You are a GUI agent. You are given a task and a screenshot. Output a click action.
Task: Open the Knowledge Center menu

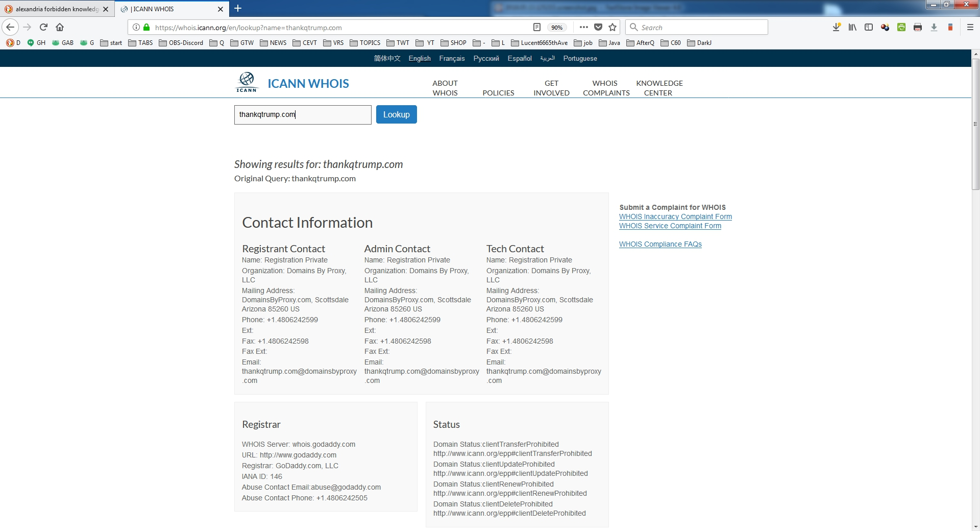point(659,88)
